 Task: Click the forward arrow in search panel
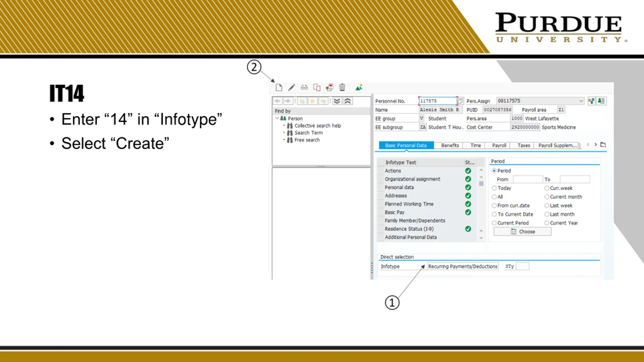(x=288, y=101)
